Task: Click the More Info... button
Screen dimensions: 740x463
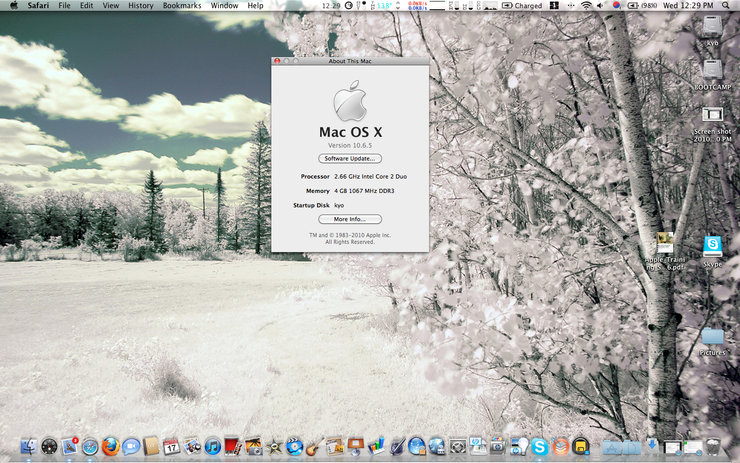Action: (x=349, y=219)
